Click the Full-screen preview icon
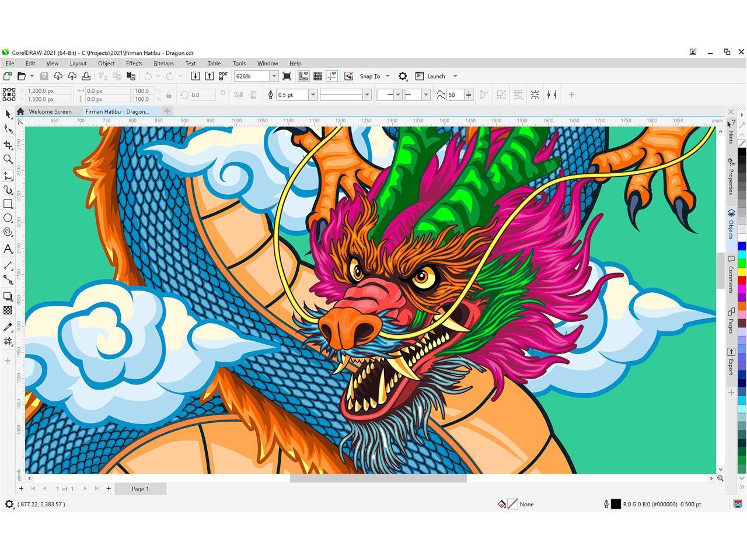This screenshot has height=560, width=747. tap(287, 76)
